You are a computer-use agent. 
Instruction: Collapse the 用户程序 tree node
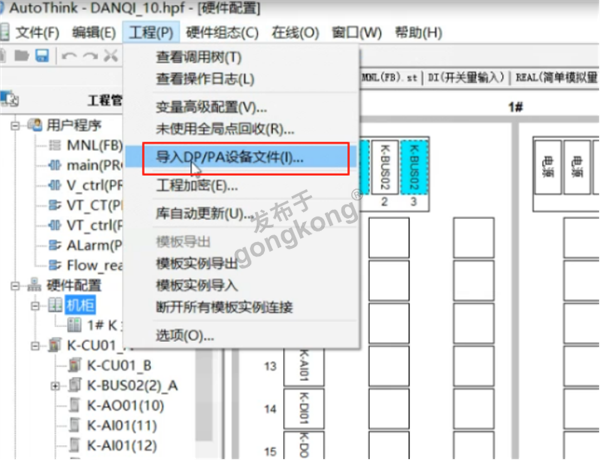15,126
